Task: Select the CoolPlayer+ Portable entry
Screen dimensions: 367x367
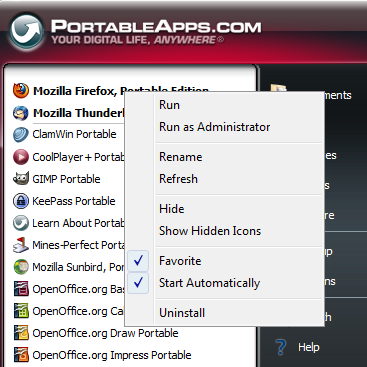Action: click(x=78, y=157)
